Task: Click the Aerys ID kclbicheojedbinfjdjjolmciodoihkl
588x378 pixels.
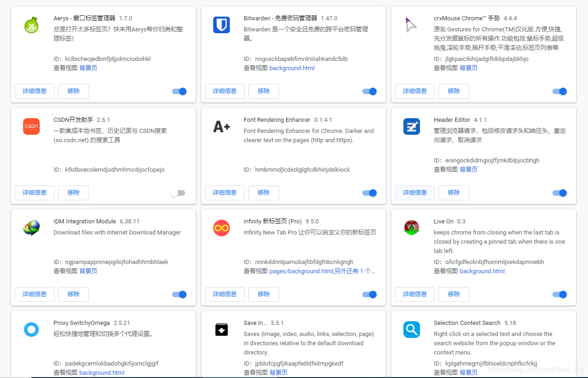Action: point(108,59)
